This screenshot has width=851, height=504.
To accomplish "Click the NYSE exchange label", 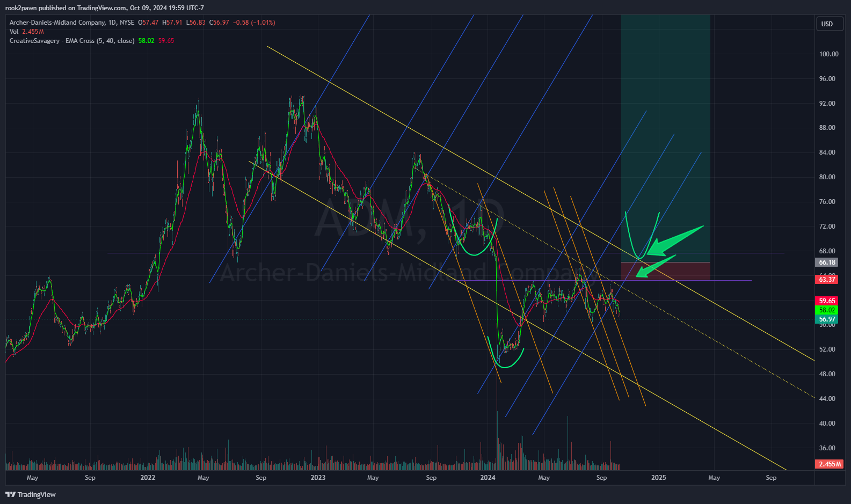I will click(127, 23).
